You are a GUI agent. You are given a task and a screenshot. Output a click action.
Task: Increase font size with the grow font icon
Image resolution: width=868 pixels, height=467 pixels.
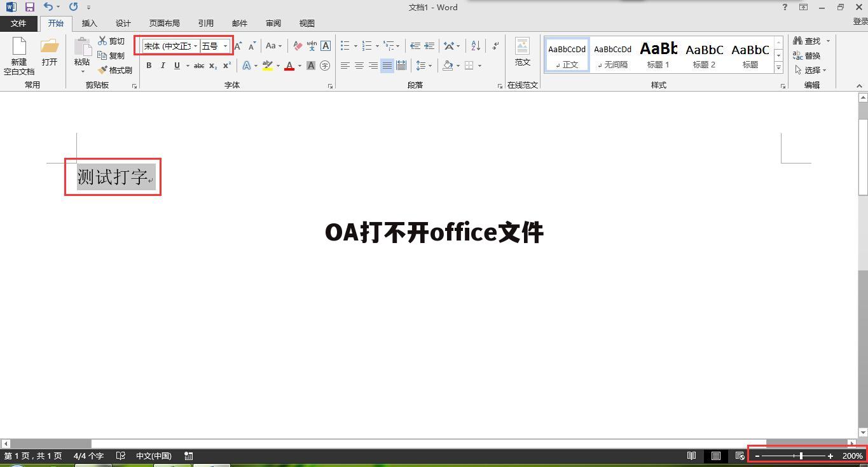click(238, 46)
